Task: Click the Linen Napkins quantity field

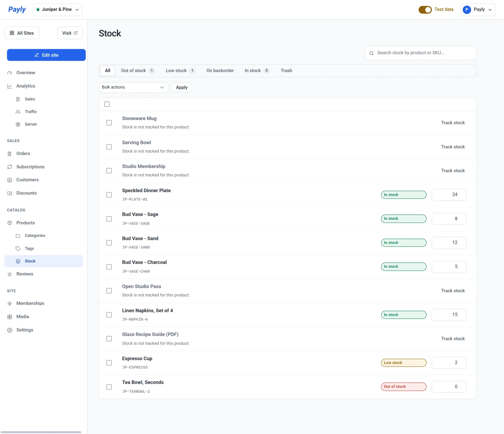Action: click(449, 315)
